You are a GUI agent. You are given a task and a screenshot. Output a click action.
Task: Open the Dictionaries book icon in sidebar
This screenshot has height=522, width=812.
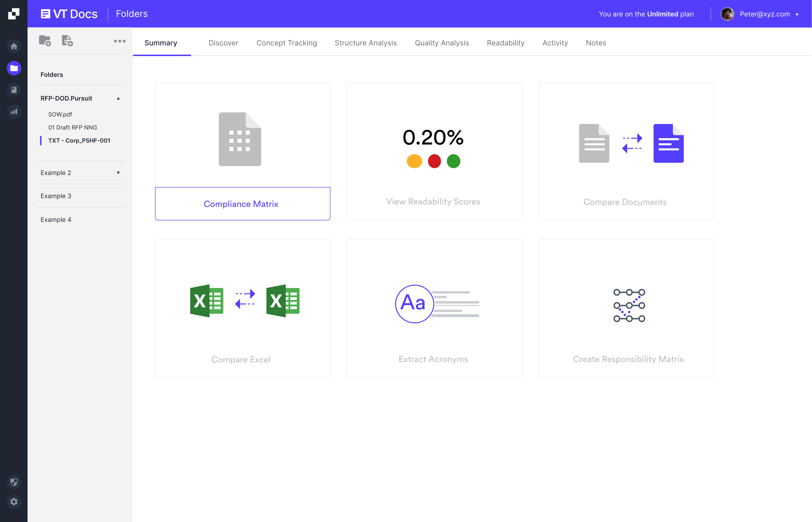[x=14, y=90]
